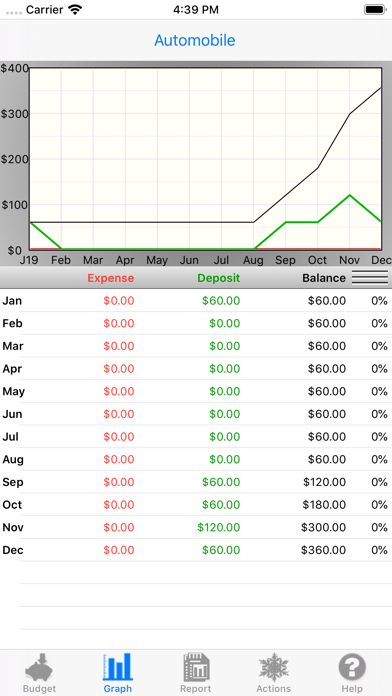Select the Jan row
The width and height of the screenshot is (392, 696).
196,301
